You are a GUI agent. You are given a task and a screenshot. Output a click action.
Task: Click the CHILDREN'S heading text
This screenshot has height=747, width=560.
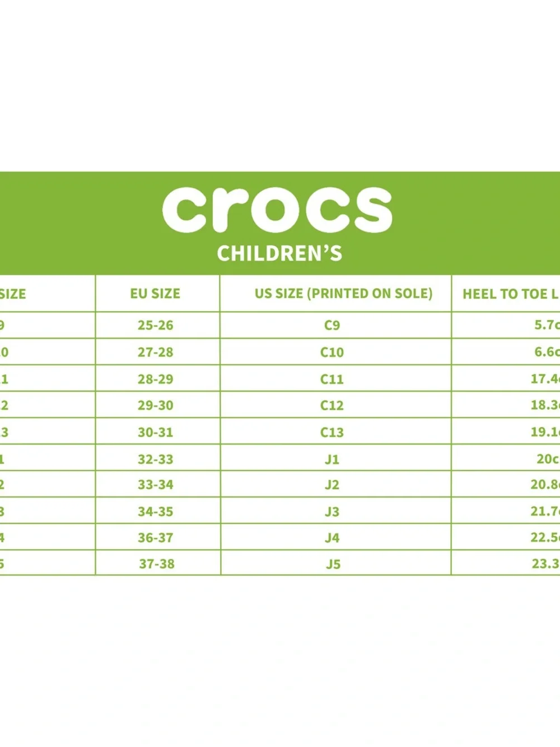point(279,253)
